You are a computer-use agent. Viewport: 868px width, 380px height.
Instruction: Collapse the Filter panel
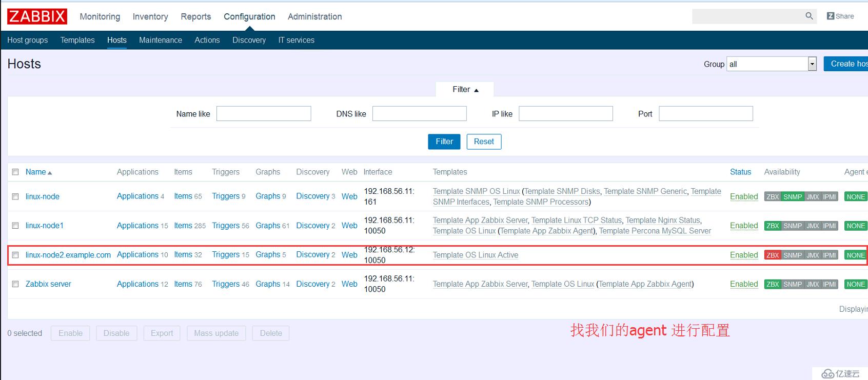(x=465, y=89)
